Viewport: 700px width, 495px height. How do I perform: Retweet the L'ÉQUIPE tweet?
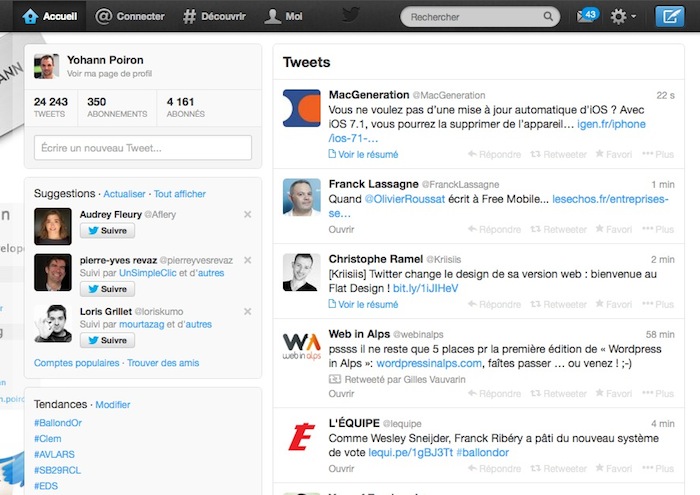[558, 469]
